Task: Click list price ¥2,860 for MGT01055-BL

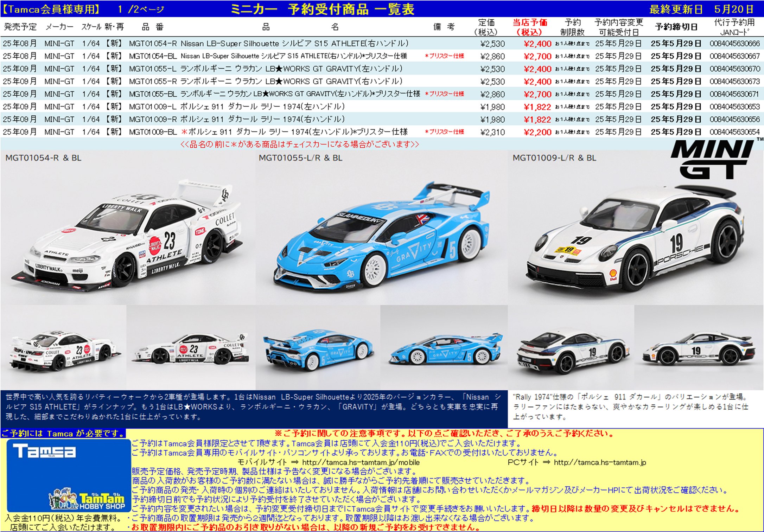Action: [x=492, y=94]
